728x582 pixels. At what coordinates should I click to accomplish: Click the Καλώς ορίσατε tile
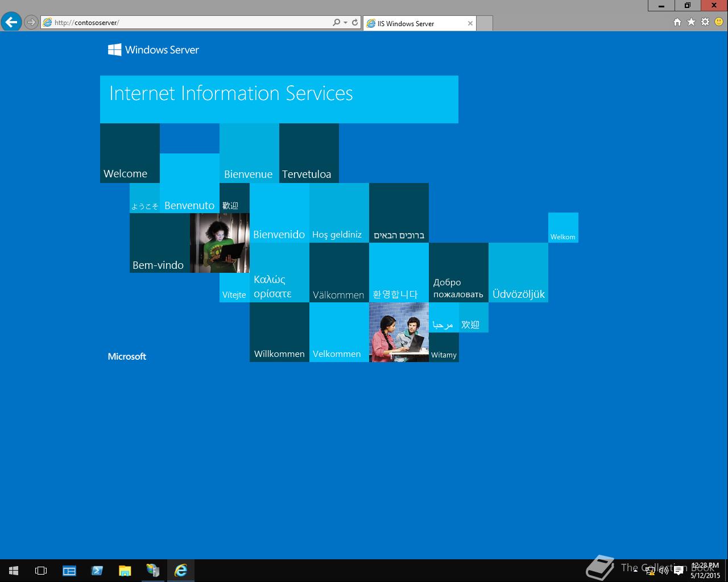279,273
